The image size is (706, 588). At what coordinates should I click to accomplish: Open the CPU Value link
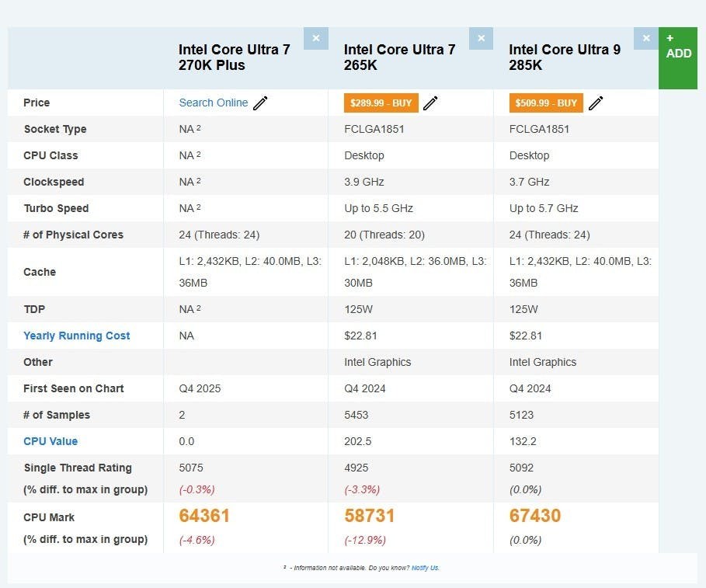tap(50, 441)
